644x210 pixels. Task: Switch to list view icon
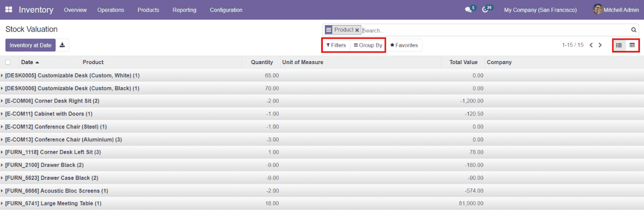click(619, 45)
